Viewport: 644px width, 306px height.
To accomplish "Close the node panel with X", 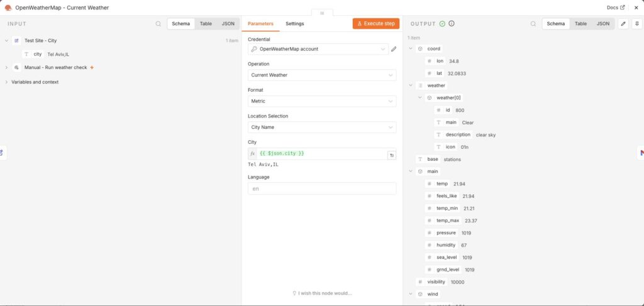I will coord(636,8).
